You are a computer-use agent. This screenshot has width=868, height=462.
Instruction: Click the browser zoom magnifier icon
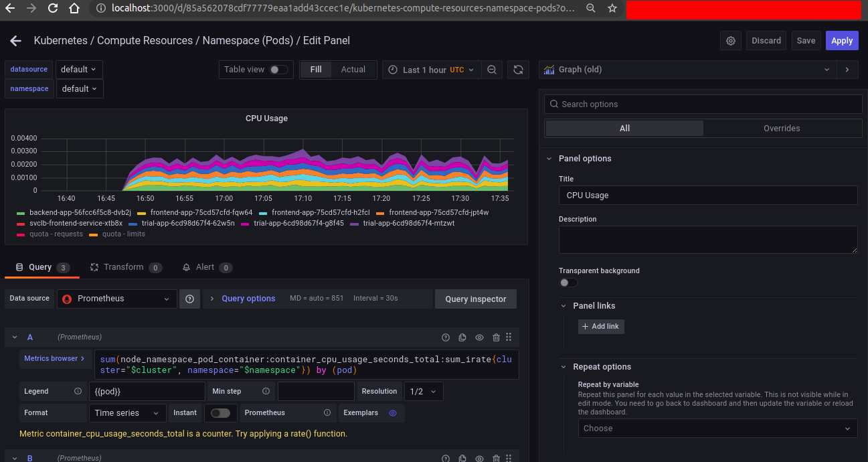click(590, 8)
